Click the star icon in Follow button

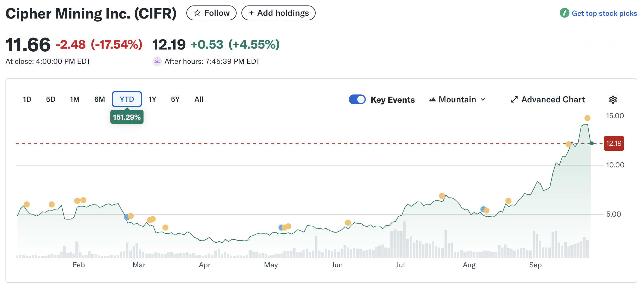(197, 13)
